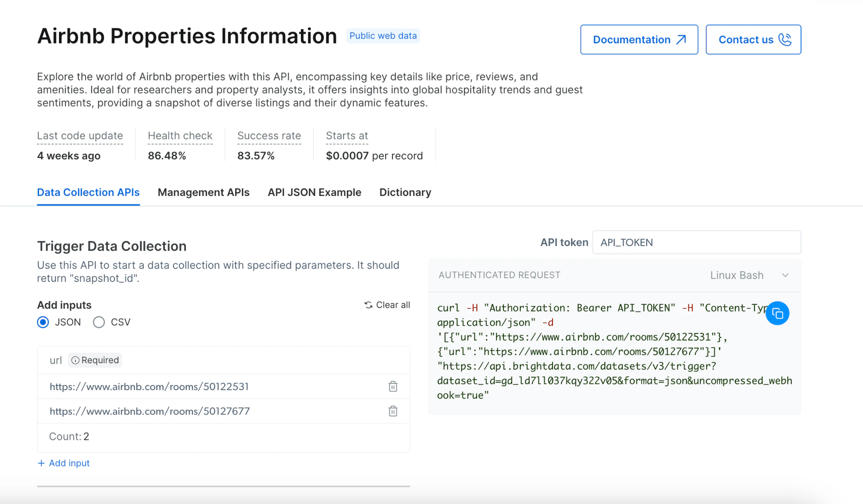Viewport: 863px width, 504px height.
Task: Select the CSV input format radio
Action: pos(99,322)
